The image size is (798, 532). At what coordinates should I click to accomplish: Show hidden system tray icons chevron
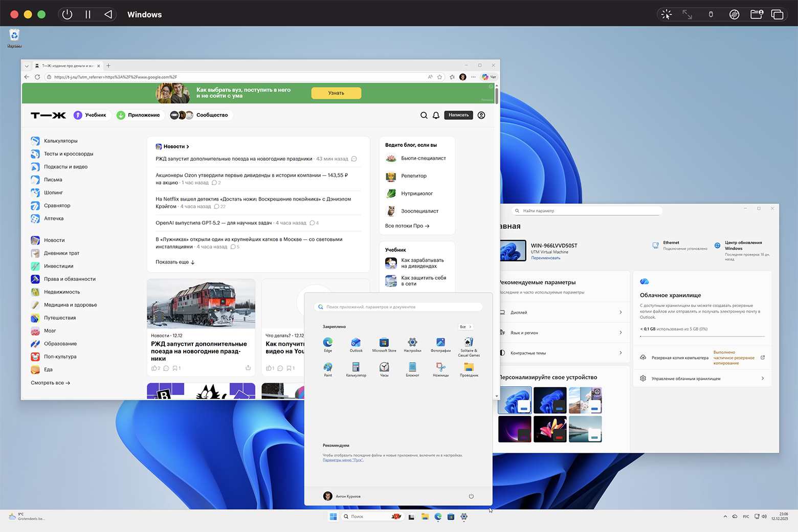pyautogui.click(x=725, y=517)
